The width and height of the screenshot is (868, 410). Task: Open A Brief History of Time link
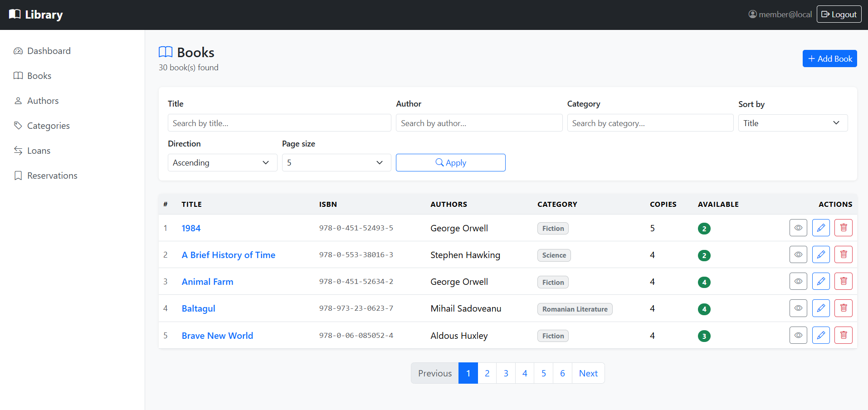(228, 255)
